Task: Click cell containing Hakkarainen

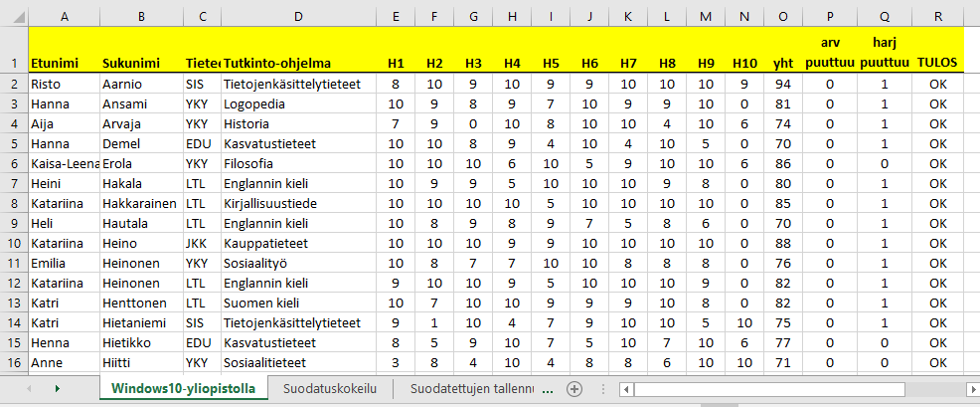Action: coord(141,203)
